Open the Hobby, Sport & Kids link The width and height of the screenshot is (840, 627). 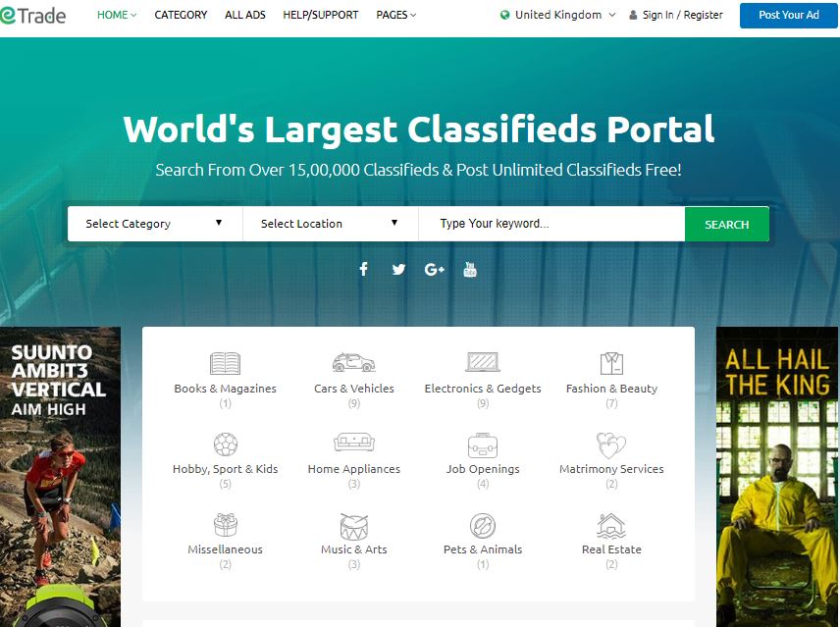225,469
